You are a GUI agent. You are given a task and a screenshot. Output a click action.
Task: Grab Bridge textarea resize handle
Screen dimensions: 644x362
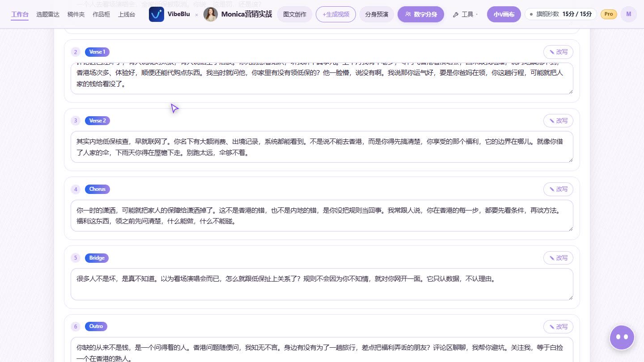(x=570, y=297)
